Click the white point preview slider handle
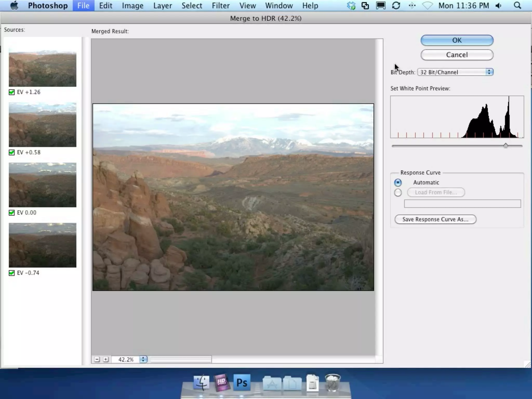 tap(506, 145)
